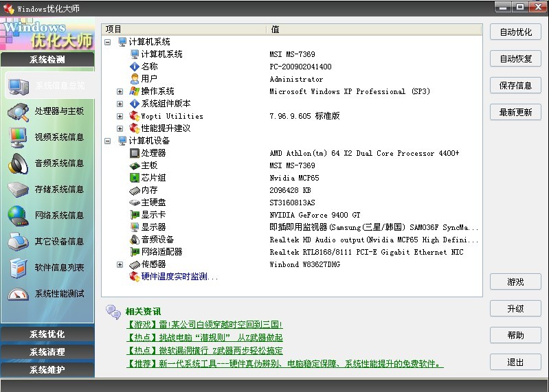This screenshot has height=392, width=549.
Task: Select the 'PC-200902041400' name value
Action: pos(300,67)
